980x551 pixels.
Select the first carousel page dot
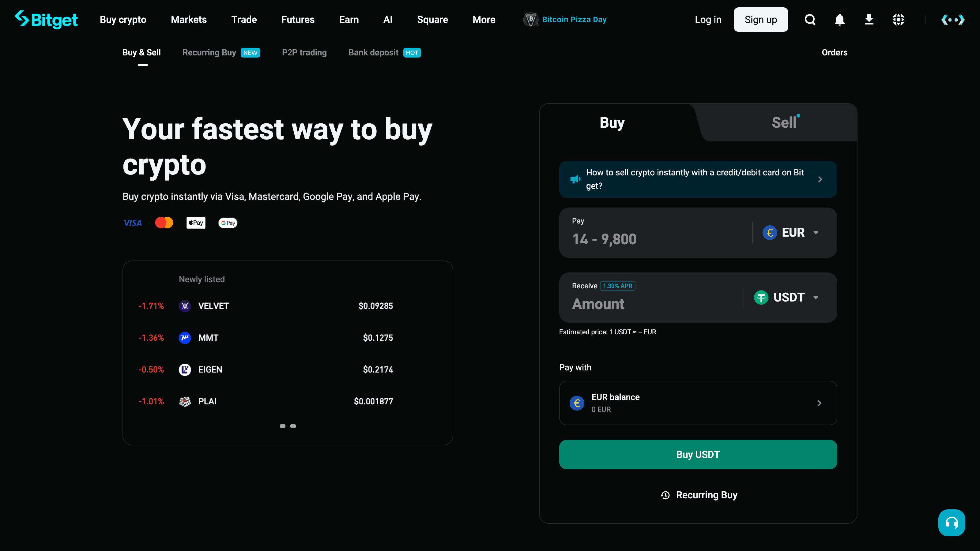(283, 426)
